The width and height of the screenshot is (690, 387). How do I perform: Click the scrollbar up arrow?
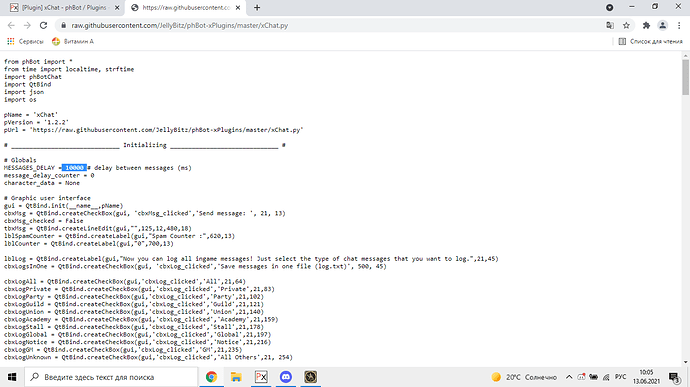coord(686,55)
